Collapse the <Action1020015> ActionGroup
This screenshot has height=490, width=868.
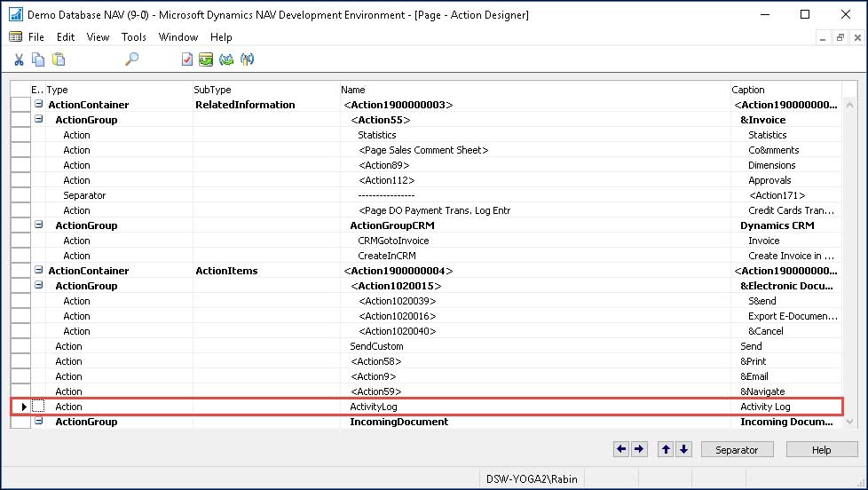(x=39, y=285)
